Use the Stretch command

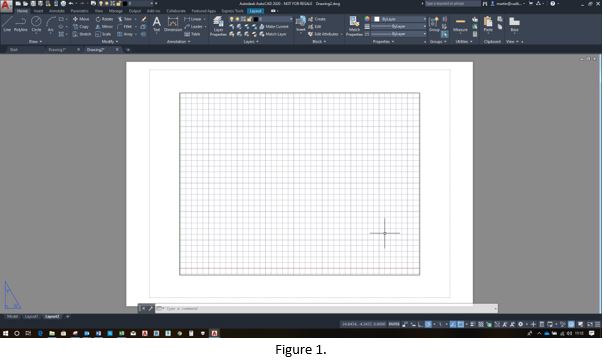[82, 34]
